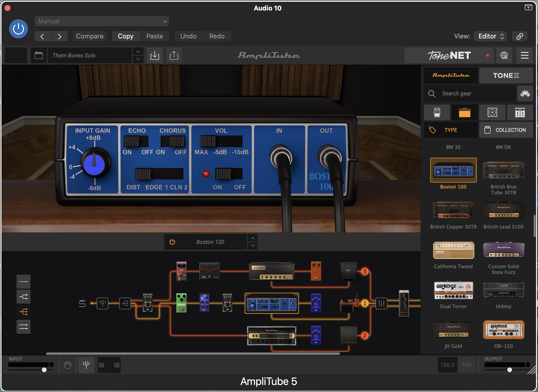Open the preset browser folder icon
Image resolution: width=538 pixels, height=392 pixels.
click(39, 55)
